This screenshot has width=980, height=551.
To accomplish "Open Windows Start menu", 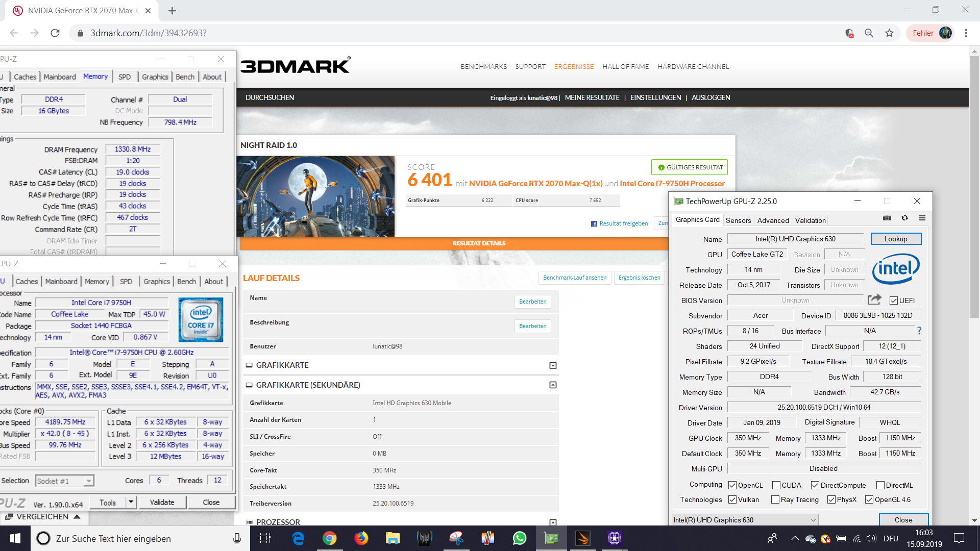I will pyautogui.click(x=15, y=538).
